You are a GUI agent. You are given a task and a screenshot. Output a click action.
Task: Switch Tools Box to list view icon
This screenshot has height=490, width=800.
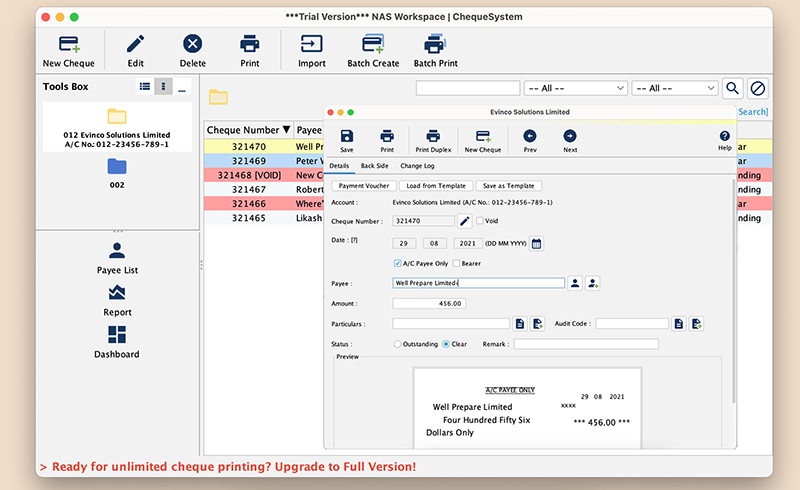click(145, 86)
